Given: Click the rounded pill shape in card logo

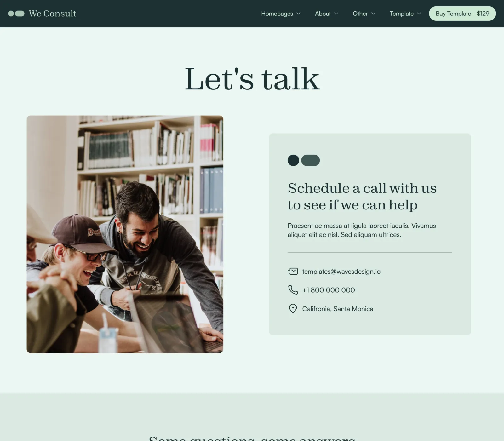Looking at the screenshot, I should coord(311,160).
